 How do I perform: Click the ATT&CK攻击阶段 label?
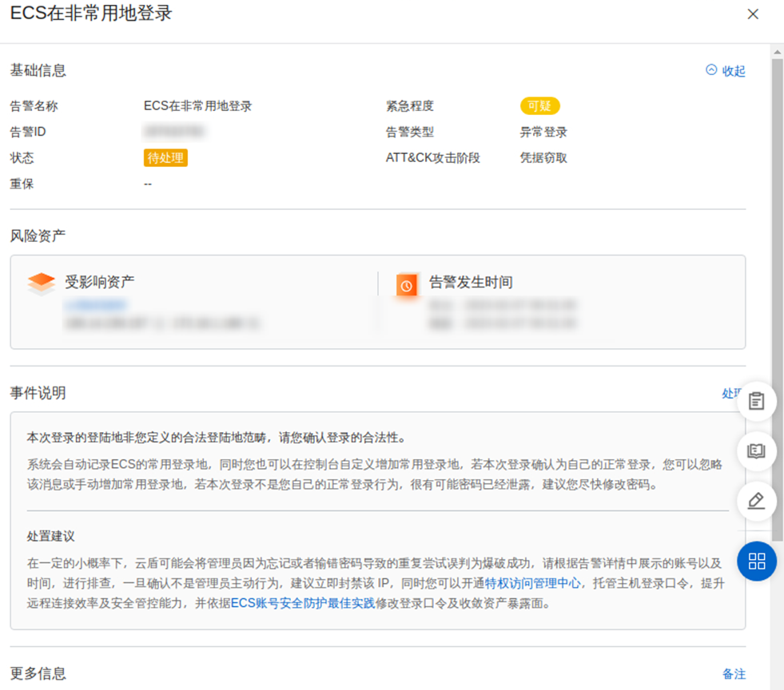click(432, 158)
